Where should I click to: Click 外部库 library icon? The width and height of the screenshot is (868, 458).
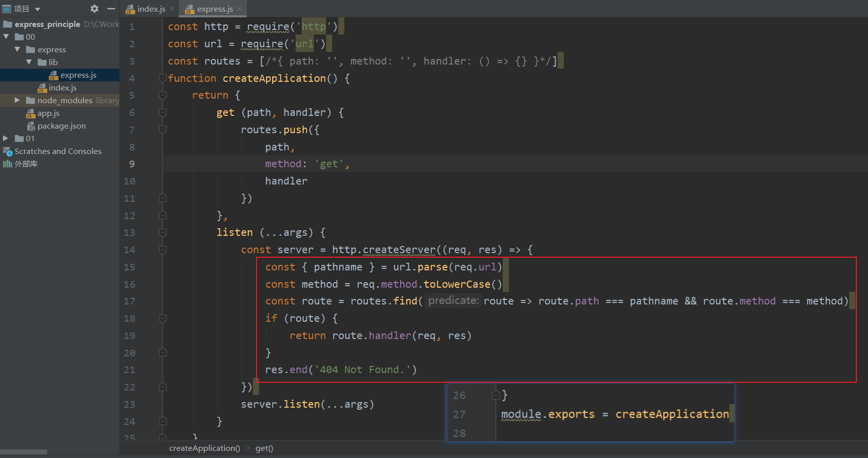[8, 164]
